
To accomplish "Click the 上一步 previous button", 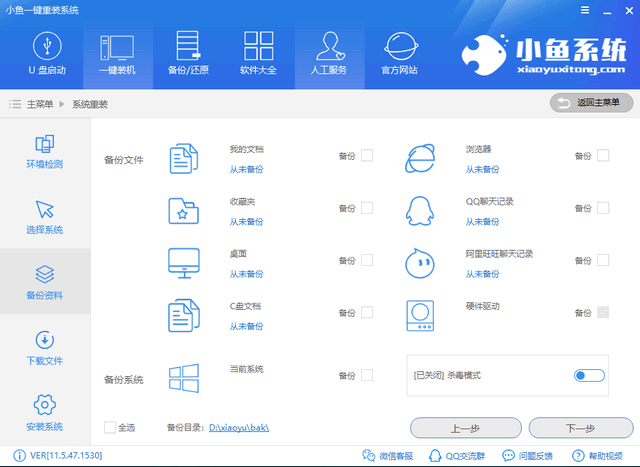I will [x=465, y=428].
